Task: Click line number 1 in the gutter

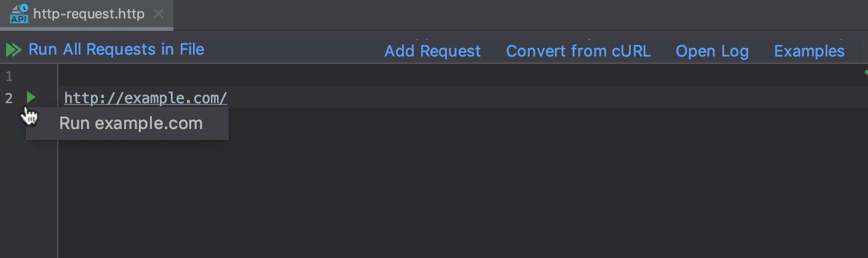Action: [x=9, y=77]
